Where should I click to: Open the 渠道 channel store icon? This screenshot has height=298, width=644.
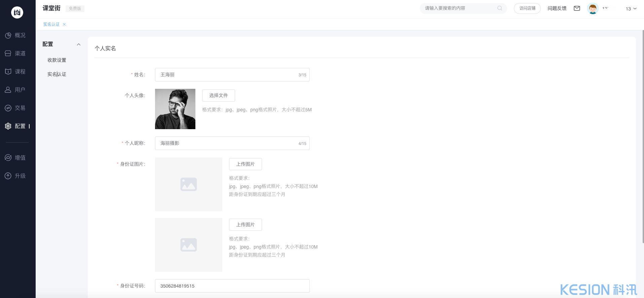[8, 53]
